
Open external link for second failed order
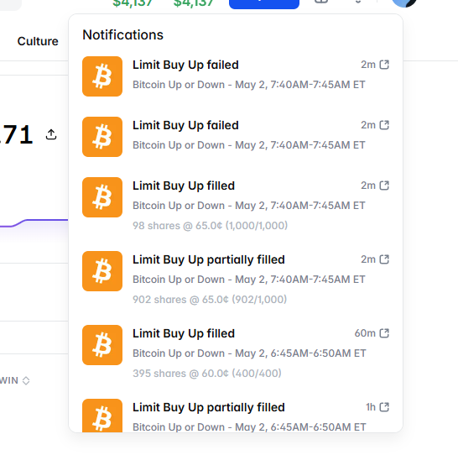point(384,125)
